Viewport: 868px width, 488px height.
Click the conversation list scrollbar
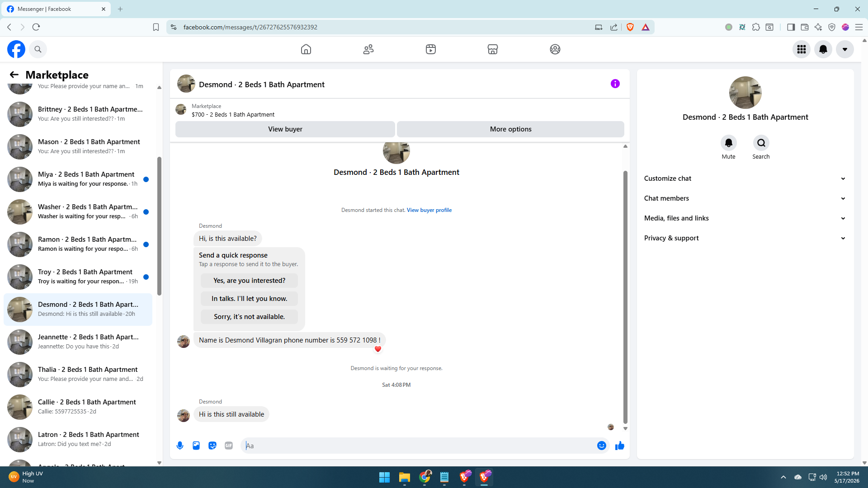(x=159, y=226)
